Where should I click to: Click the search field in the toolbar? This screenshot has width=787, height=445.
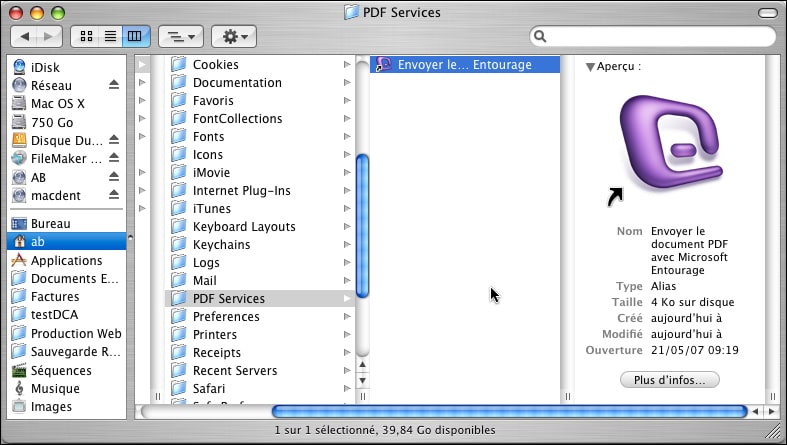(x=652, y=36)
